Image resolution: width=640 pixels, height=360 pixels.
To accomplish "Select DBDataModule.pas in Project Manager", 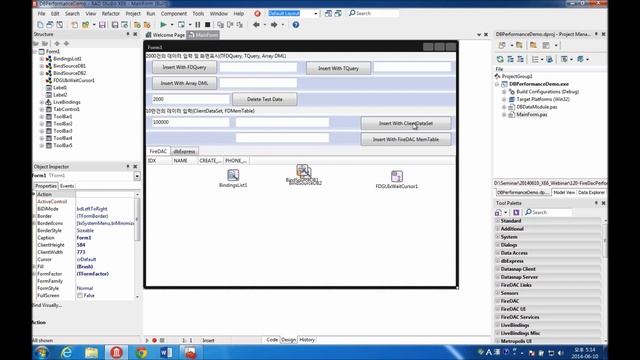I will point(536,107).
